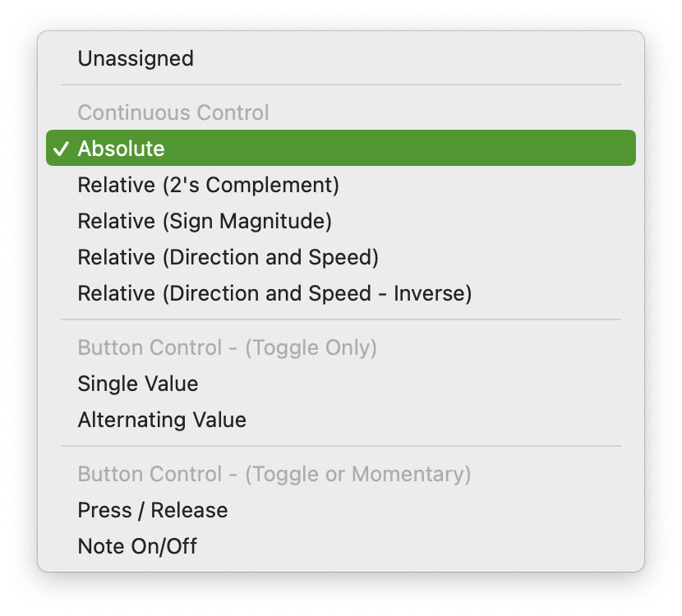
Task: Click the Continuous Control section header
Action: point(173,113)
